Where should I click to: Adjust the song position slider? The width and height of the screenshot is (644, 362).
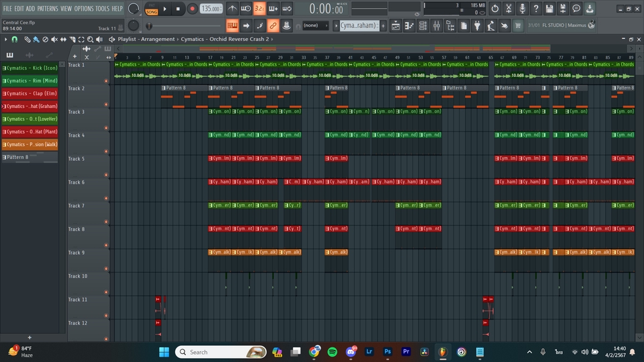(186, 26)
